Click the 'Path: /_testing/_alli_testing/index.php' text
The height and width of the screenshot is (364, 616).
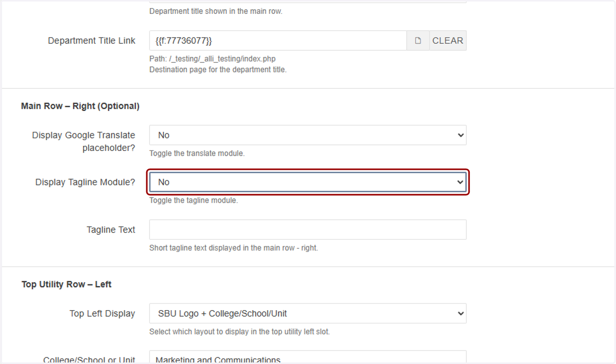(213, 59)
